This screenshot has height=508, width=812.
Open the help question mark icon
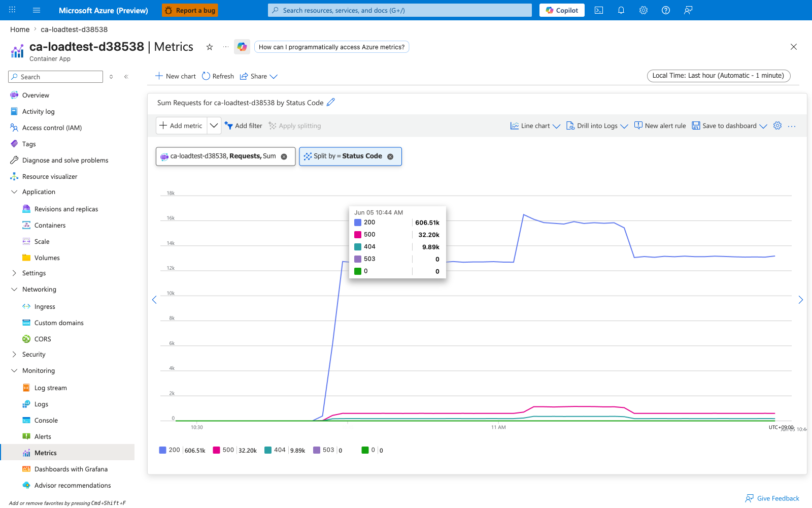click(x=666, y=10)
